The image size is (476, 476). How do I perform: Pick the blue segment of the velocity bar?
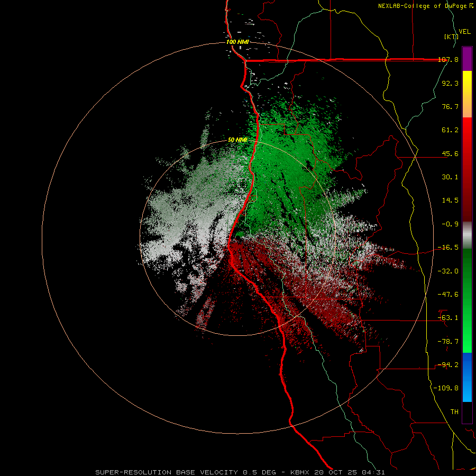pyautogui.click(x=467, y=377)
